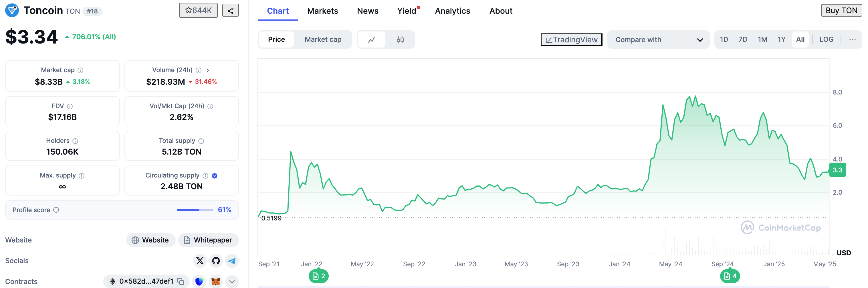Click Vol/Mkt Cap (24h) info icon
The height and width of the screenshot is (288, 868).
(210, 106)
